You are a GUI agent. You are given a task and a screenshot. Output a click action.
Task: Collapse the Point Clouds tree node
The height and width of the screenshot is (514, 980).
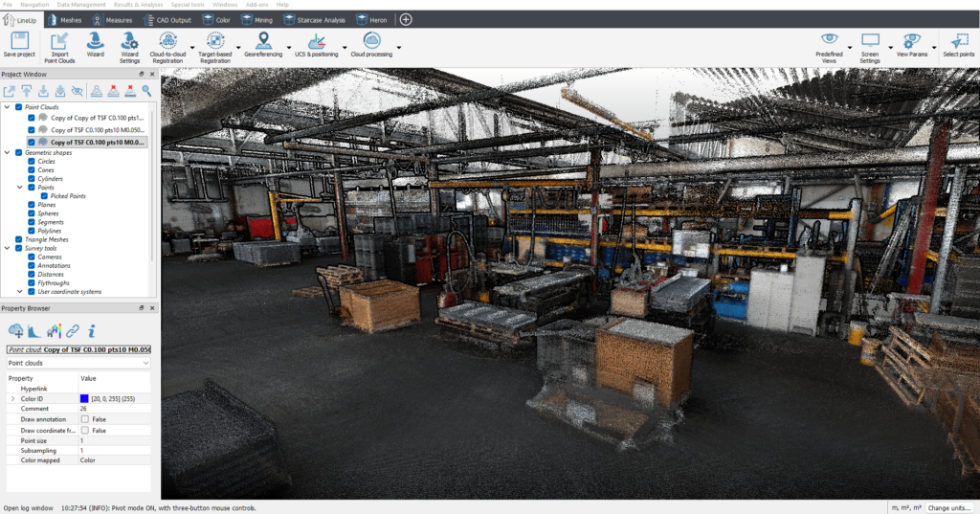7,107
